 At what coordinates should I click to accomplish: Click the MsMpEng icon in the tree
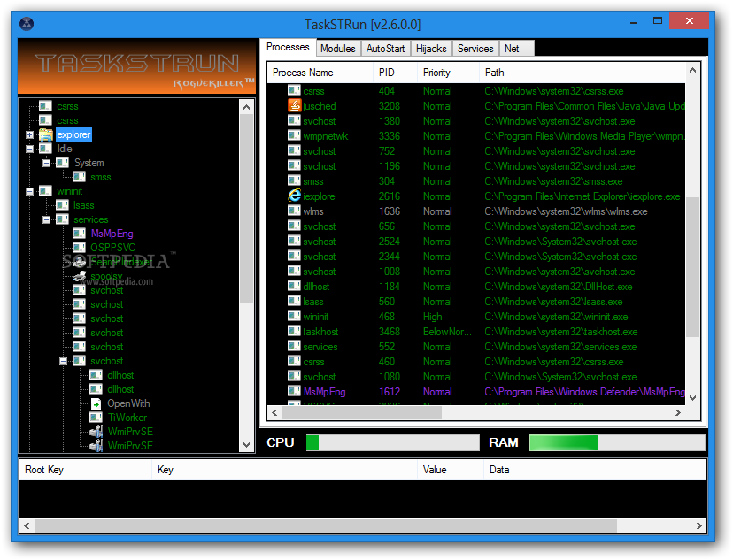tap(79, 233)
